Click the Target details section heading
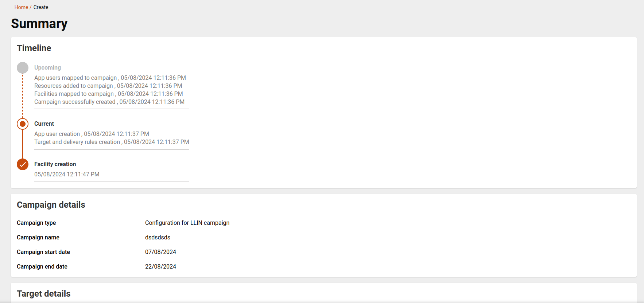Screen dimensions: 644x305 [x=44, y=294]
